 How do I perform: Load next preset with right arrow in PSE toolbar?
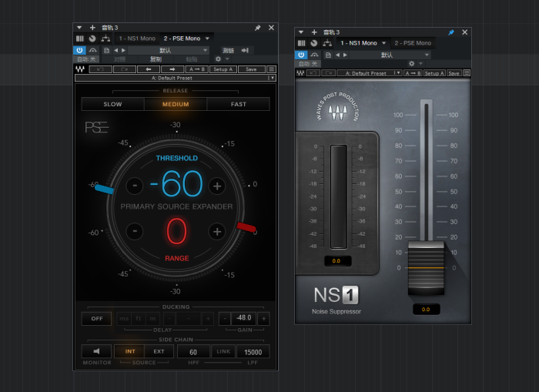click(172, 69)
